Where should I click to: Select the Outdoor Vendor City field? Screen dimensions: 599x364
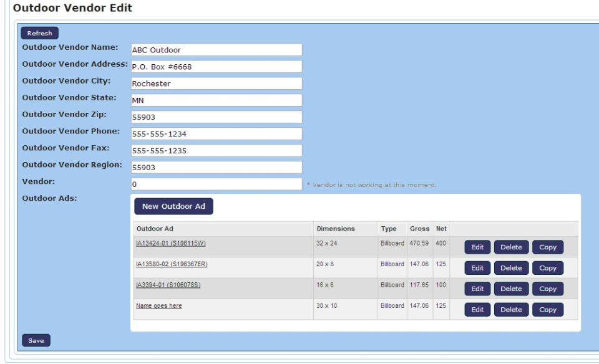tap(216, 82)
